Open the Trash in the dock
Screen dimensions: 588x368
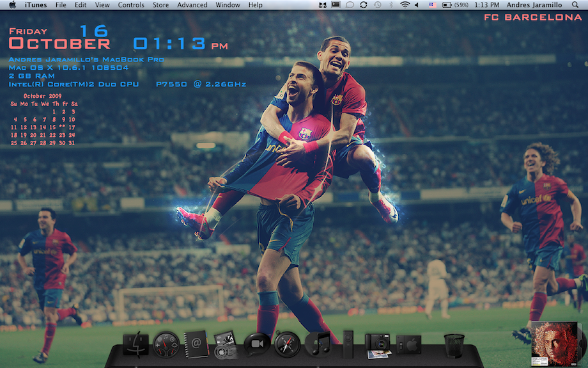tap(454, 346)
